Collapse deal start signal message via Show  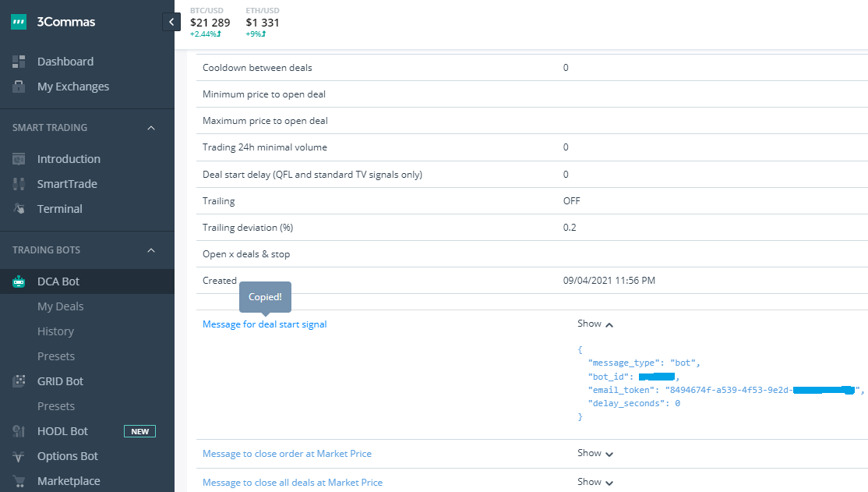point(595,324)
